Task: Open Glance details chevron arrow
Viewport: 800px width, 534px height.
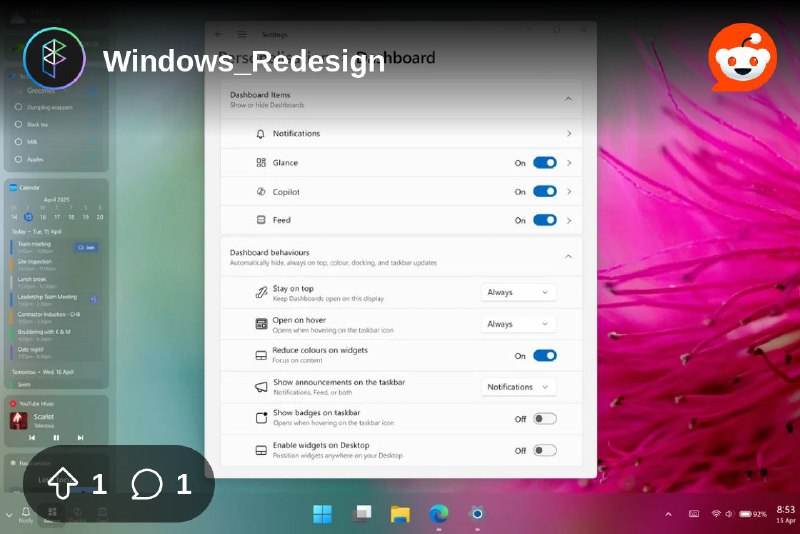Action: point(569,163)
